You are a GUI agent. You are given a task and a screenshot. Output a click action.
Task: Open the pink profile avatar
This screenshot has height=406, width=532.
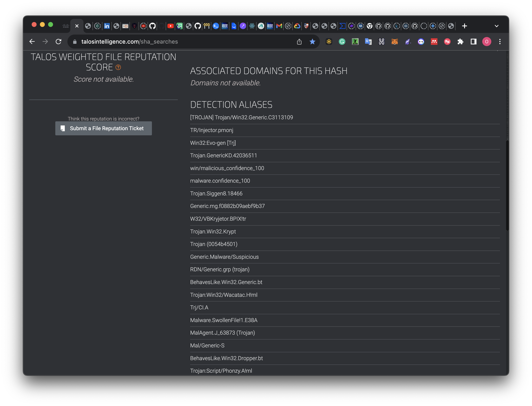[x=487, y=42]
